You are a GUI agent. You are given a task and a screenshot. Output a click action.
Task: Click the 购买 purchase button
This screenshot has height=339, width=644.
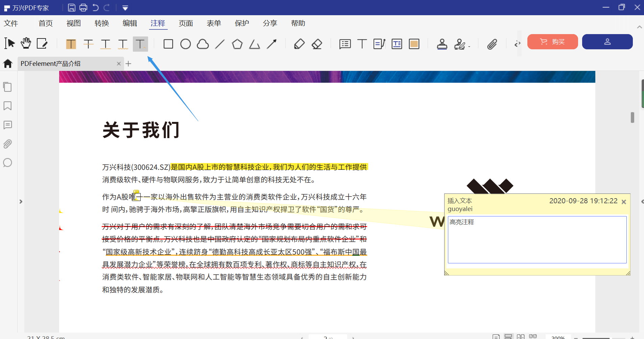553,42
